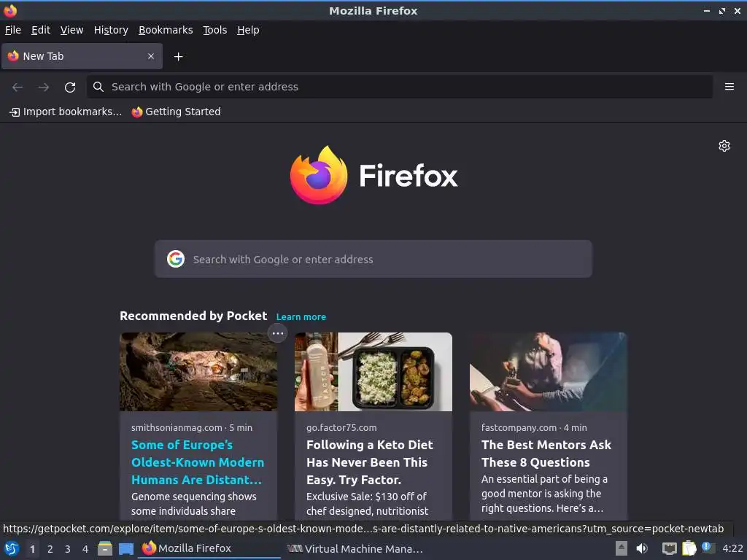Select Mozilla Firefox taskbar entry

click(209, 548)
